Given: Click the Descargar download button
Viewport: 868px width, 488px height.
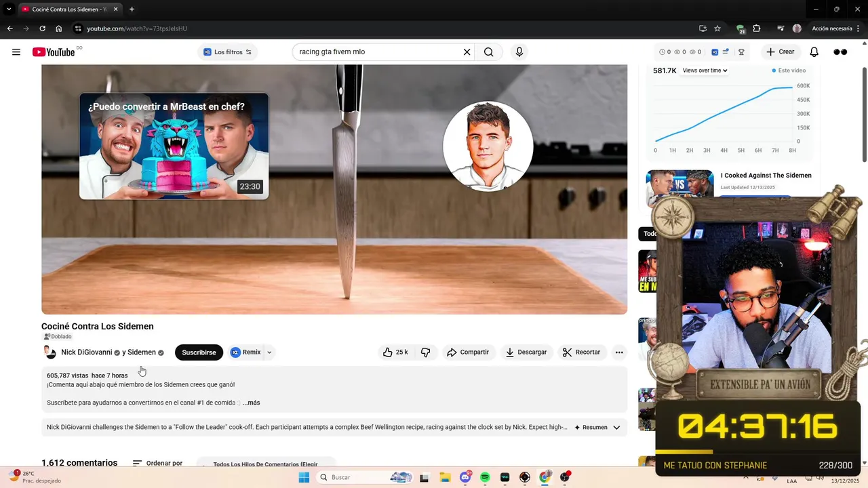Looking at the screenshot, I should (x=526, y=352).
